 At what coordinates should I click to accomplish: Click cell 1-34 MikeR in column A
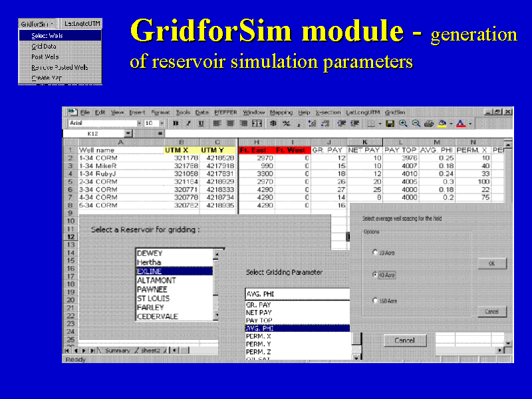[121, 166]
